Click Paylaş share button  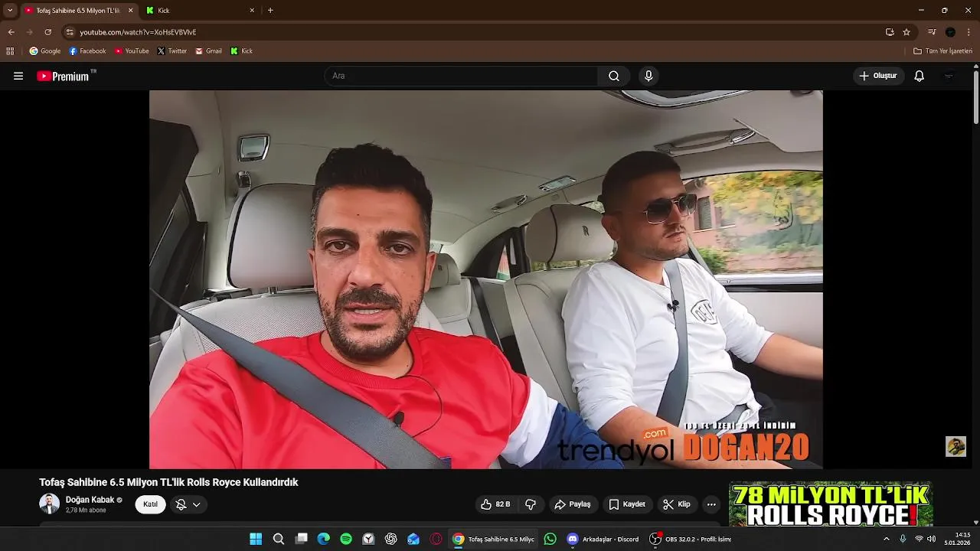click(573, 504)
